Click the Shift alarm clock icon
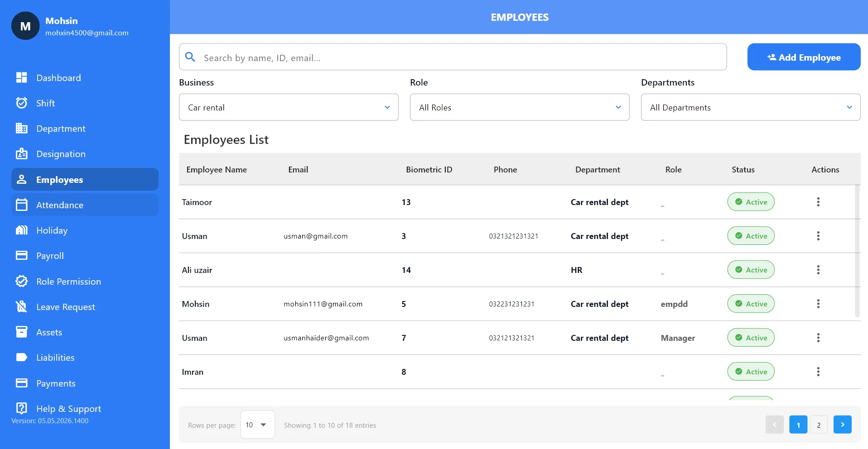 click(x=21, y=103)
